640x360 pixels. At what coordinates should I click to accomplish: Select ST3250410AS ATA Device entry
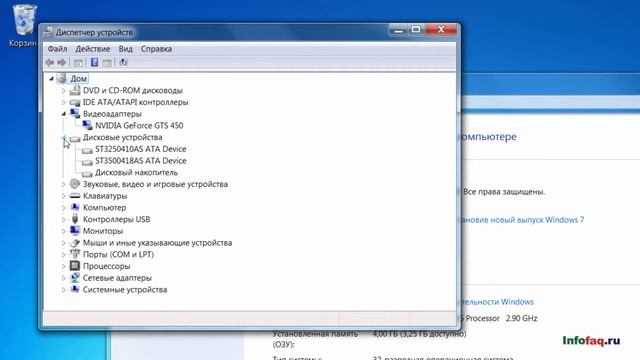(140, 149)
